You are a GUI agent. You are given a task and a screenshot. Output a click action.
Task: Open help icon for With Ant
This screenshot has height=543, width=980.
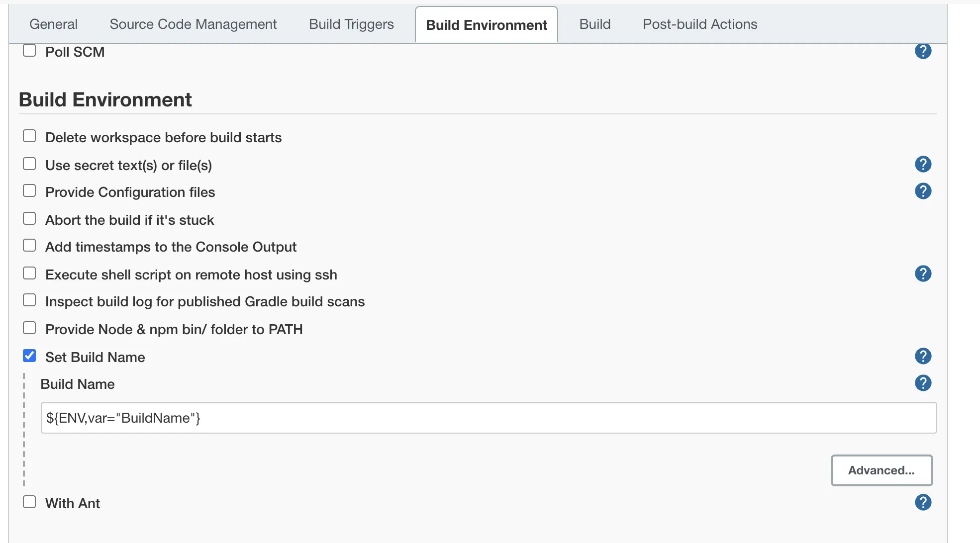[x=923, y=502]
